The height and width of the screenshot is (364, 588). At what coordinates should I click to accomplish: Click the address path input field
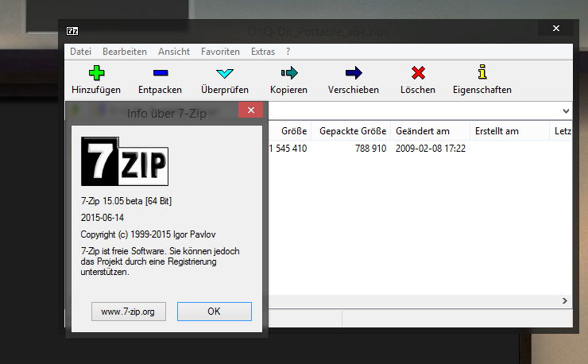pyautogui.click(x=414, y=111)
